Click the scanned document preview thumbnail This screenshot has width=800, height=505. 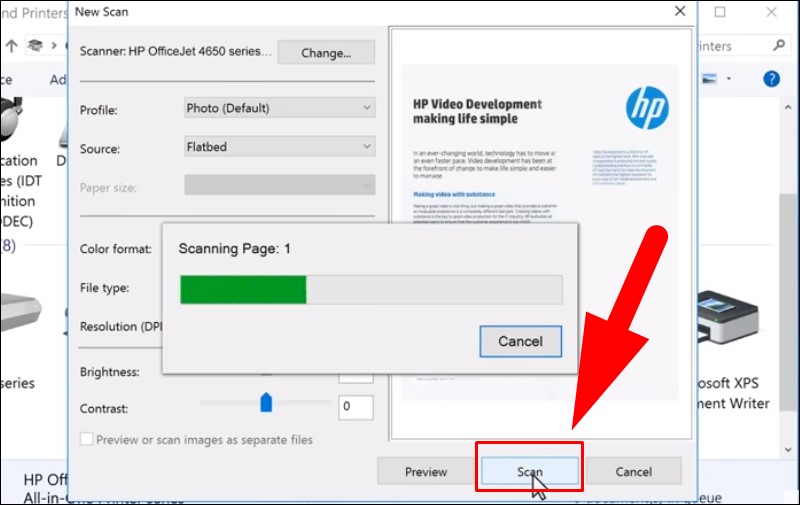pyautogui.click(x=540, y=233)
